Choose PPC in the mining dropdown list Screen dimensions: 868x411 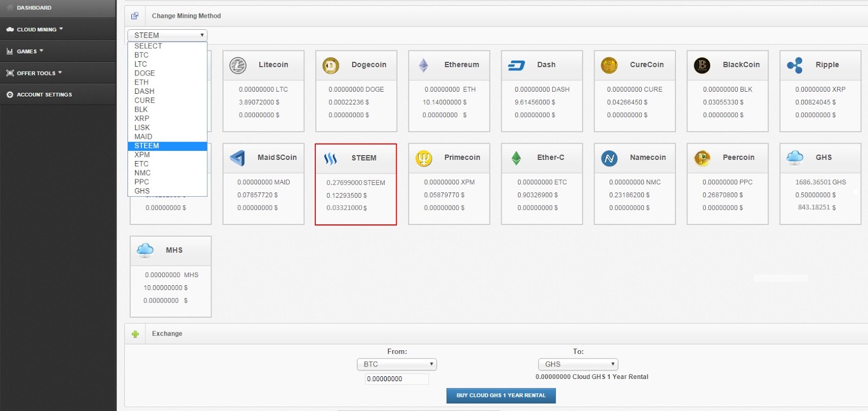(x=168, y=182)
